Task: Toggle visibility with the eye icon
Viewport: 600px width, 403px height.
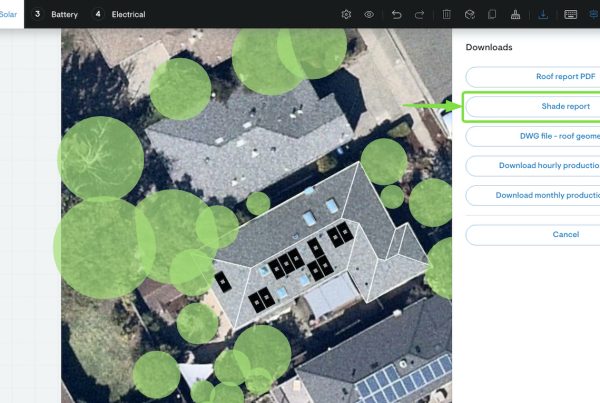Action: click(369, 15)
